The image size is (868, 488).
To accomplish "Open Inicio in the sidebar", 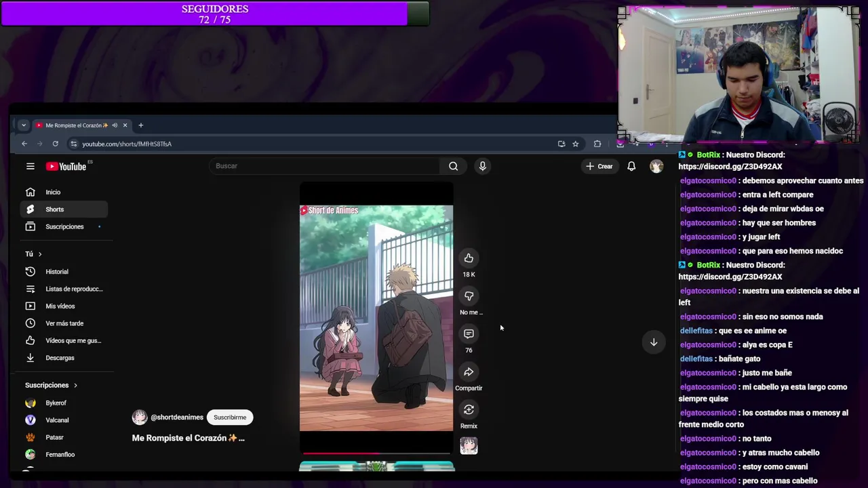I will [x=64, y=192].
